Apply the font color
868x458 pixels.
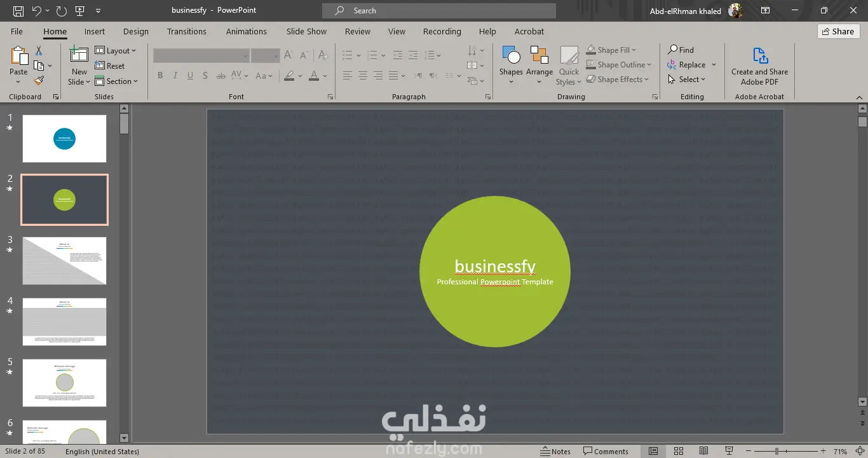[x=314, y=76]
